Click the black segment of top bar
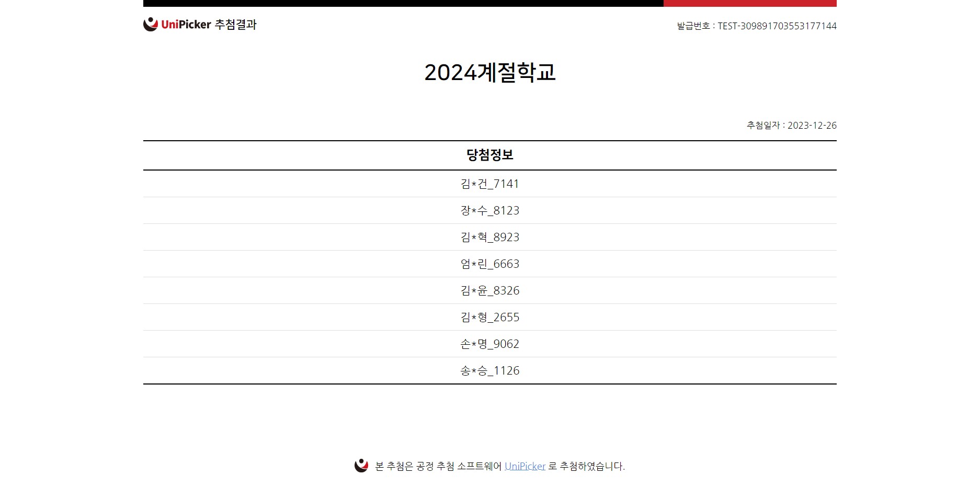The width and height of the screenshot is (980, 486). [x=403, y=3]
